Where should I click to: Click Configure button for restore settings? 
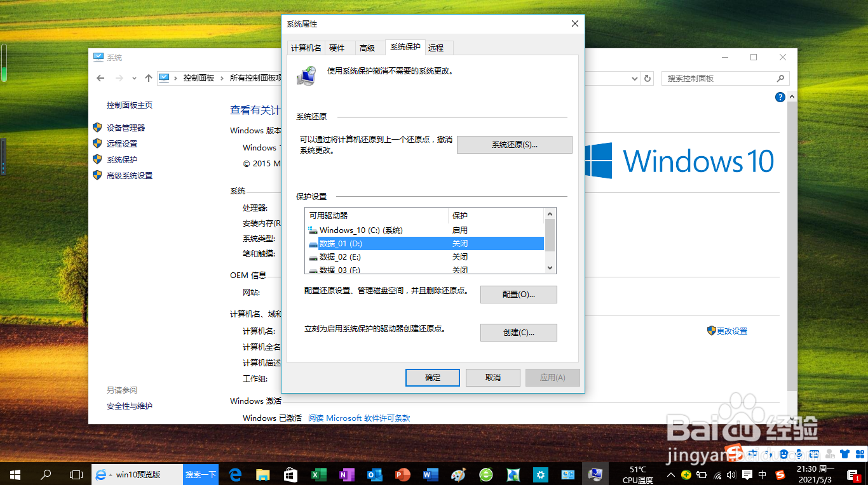coord(519,295)
